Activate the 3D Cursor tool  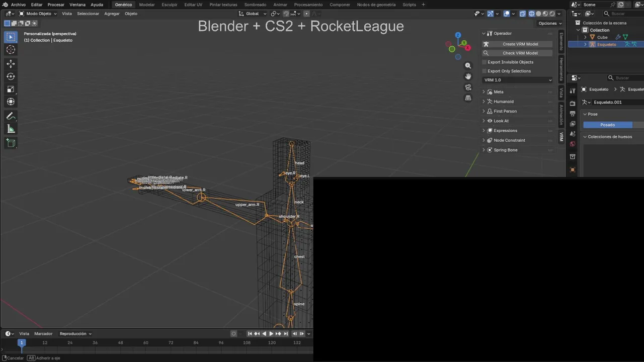click(x=11, y=49)
